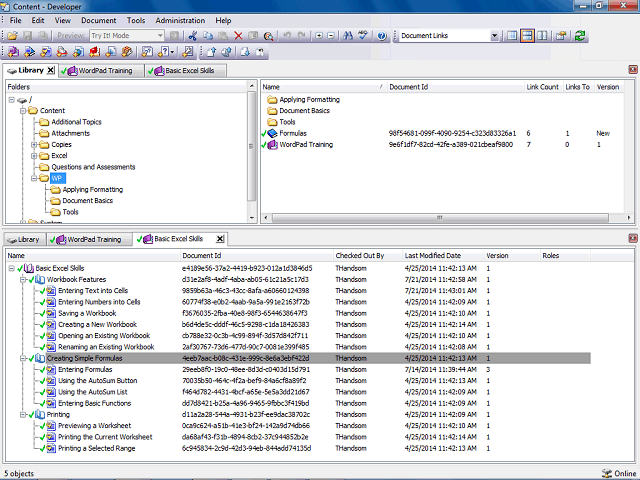The height and width of the screenshot is (480, 640).
Task: Switch to Library tab in lower pane
Action: point(24,240)
